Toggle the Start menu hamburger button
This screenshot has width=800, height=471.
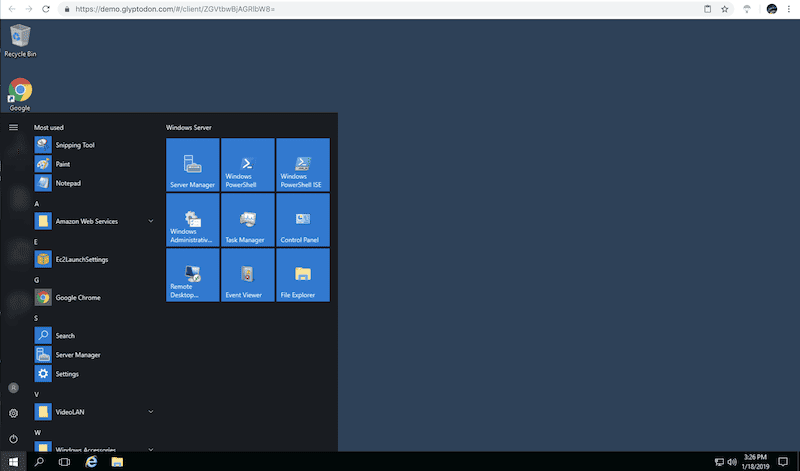[13, 127]
